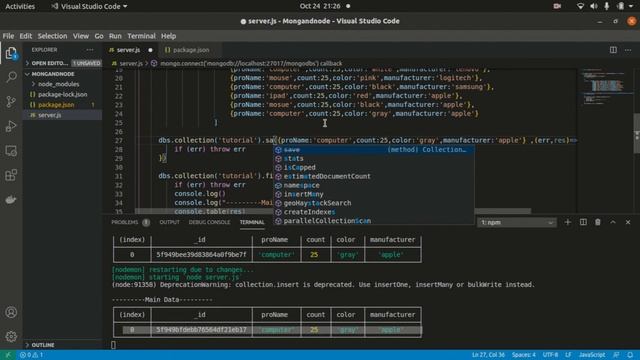
Task: Select the Terminal panel tab
Action: click(x=252, y=222)
